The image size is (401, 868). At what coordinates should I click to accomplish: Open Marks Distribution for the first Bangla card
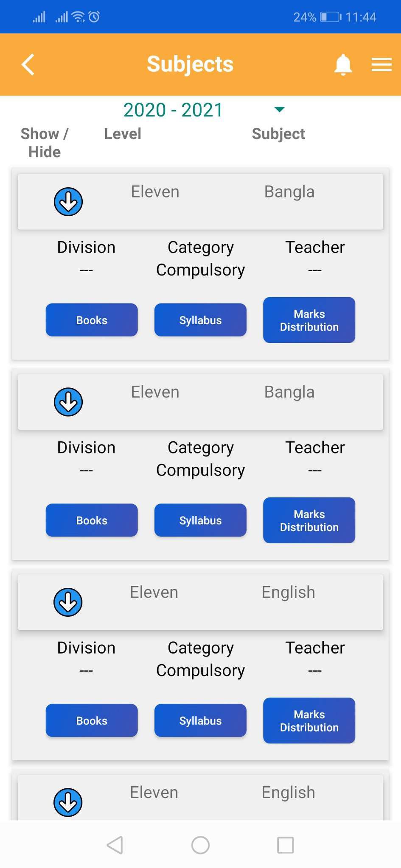(309, 320)
